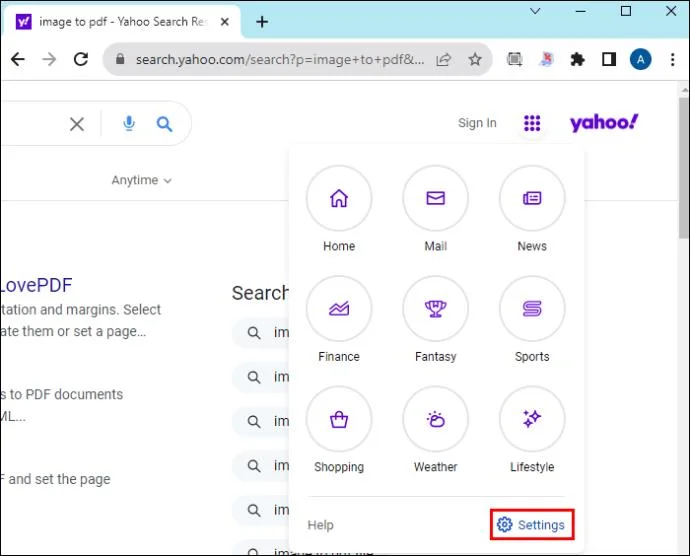Image resolution: width=690 pixels, height=556 pixels.
Task: Open Yahoo Shopping bag icon
Action: tap(339, 419)
